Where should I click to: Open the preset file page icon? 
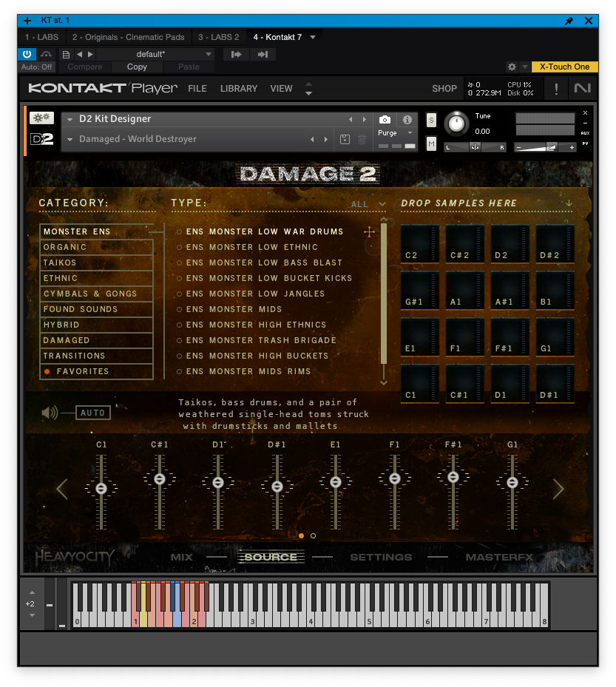(x=66, y=54)
